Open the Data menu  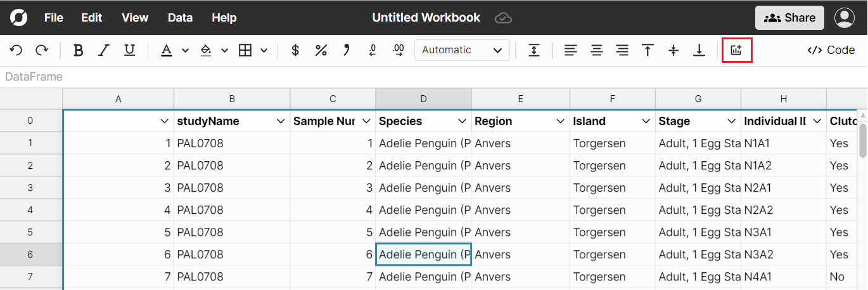180,18
